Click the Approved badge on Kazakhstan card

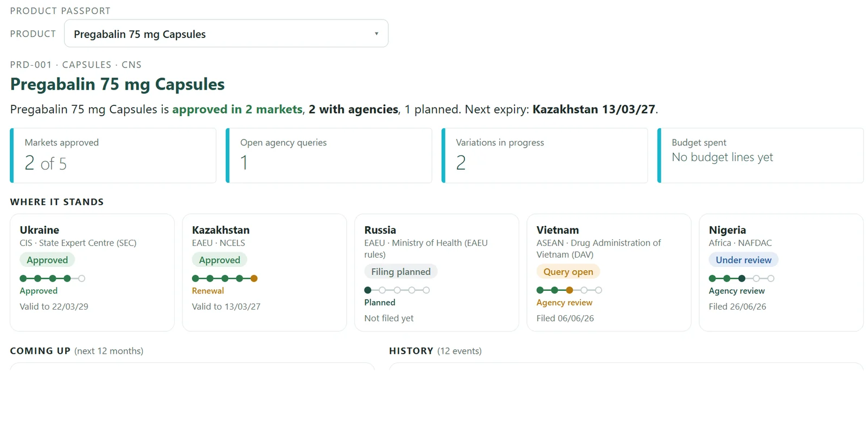point(219,260)
